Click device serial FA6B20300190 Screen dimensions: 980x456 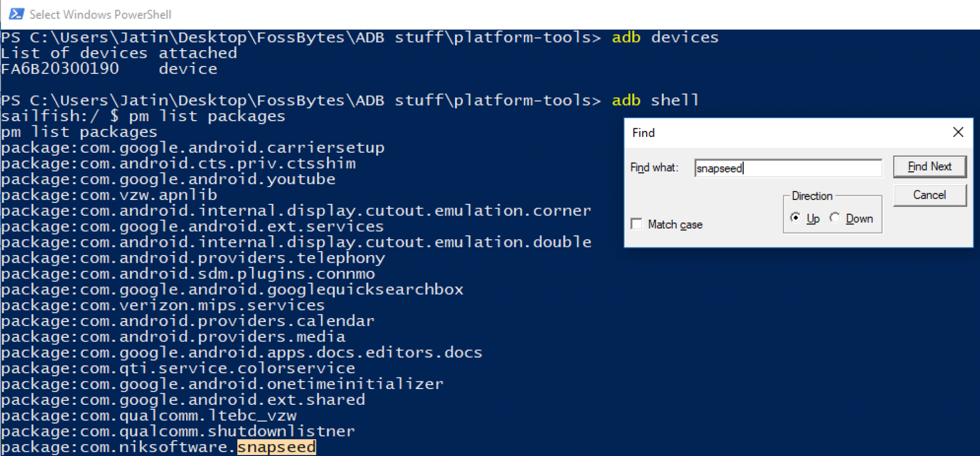pos(60,69)
